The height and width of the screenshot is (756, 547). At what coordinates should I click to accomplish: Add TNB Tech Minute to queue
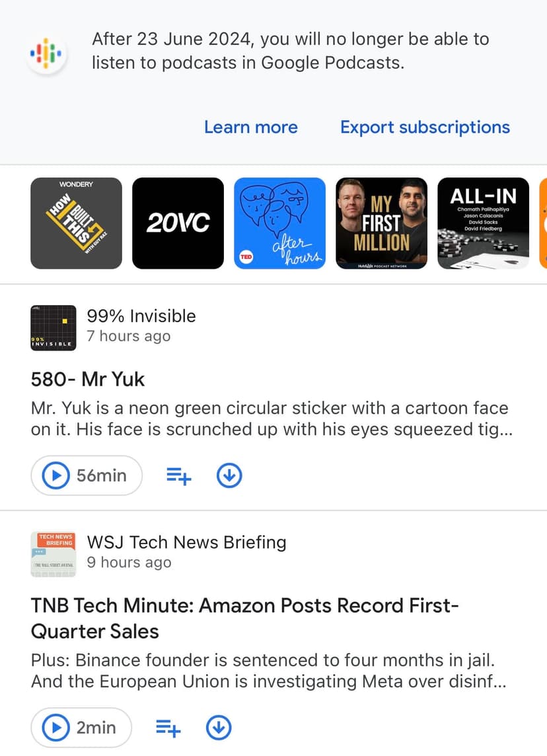click(168, 728)
